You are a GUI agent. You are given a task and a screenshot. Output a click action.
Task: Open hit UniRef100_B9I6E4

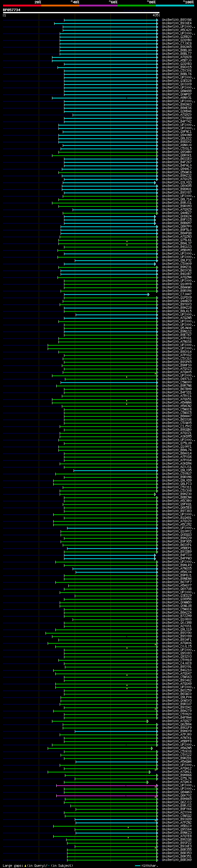pyautogui.click(x=176, y=23)
